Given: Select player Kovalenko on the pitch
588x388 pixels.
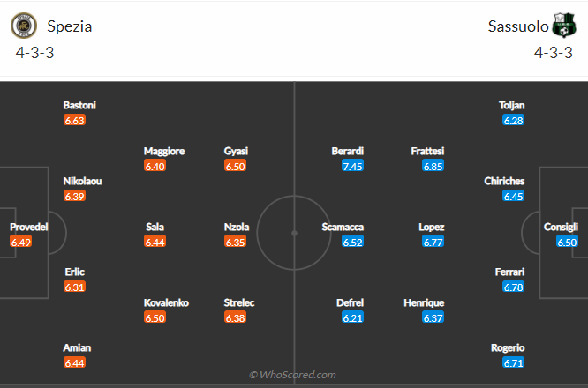Looking at the screenshot, I should click(x=166, y=302).
